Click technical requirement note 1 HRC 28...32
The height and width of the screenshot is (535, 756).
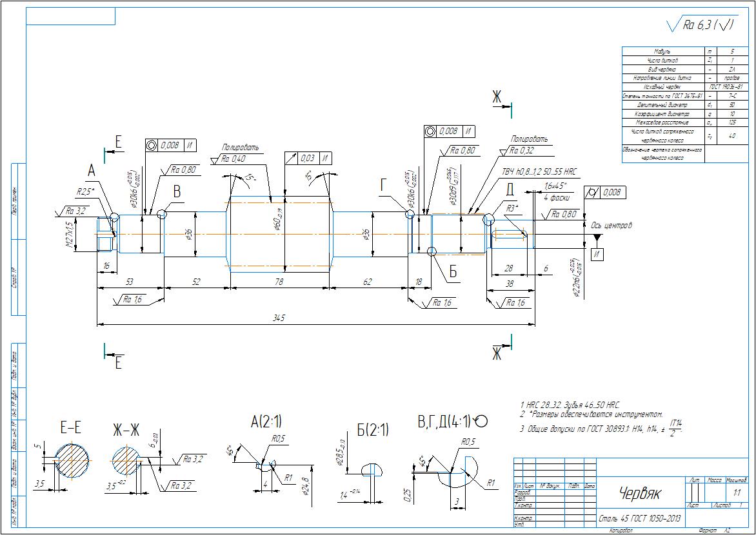coord(570,405)
